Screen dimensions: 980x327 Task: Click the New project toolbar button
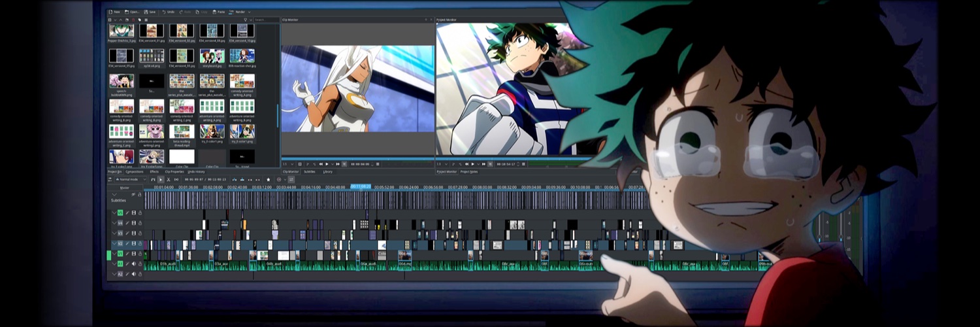[114, 12]
